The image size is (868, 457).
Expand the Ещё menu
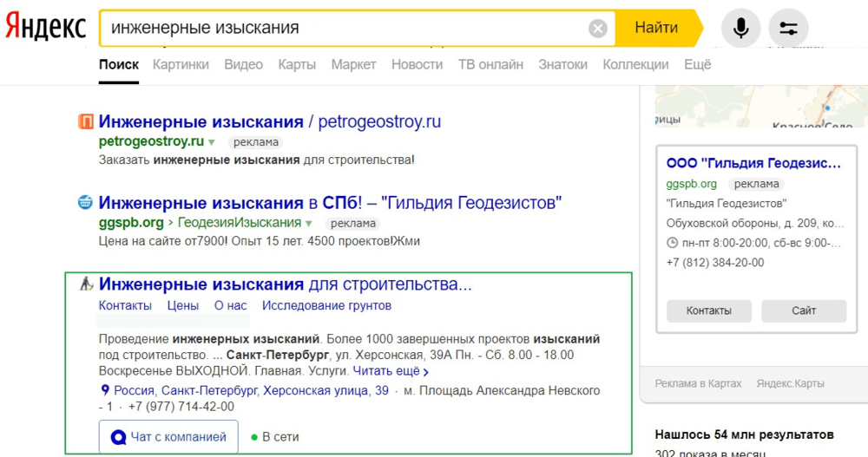click(698, 65)
